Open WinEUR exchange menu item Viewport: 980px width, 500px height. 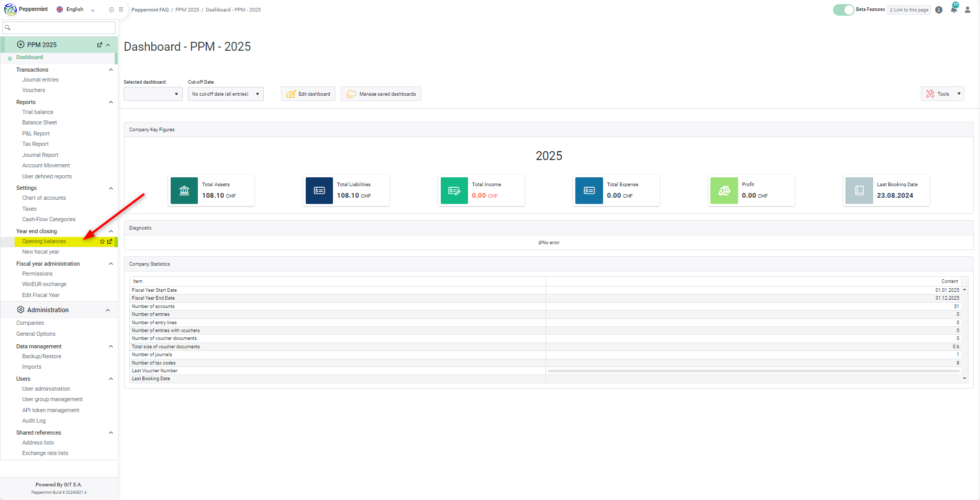44,285
